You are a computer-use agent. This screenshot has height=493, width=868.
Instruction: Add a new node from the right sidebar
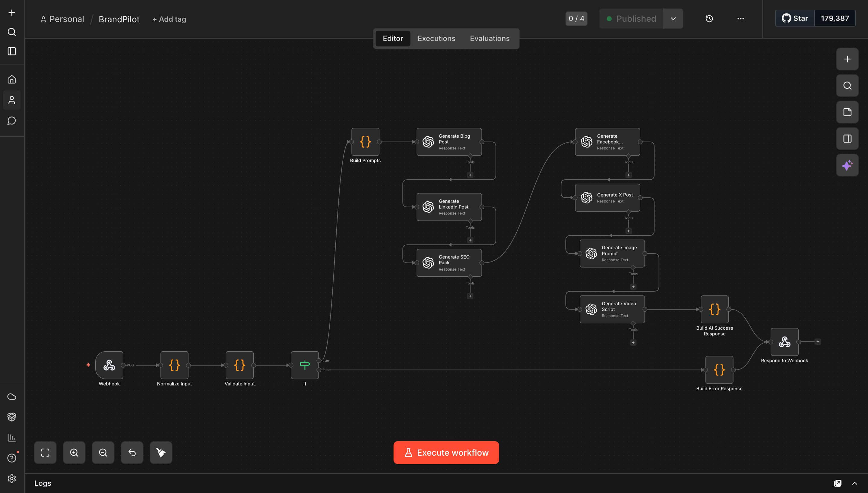[x=847, y=59]
